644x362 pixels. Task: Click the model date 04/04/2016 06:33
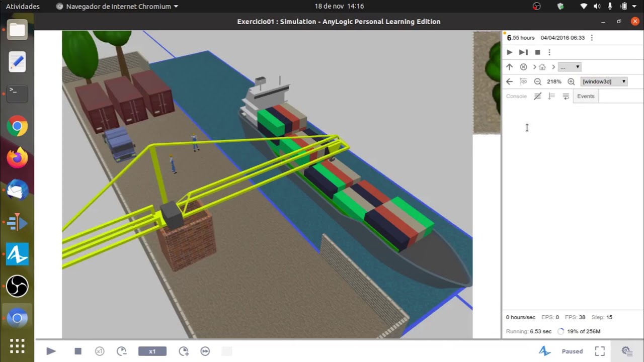coord(562,38)
